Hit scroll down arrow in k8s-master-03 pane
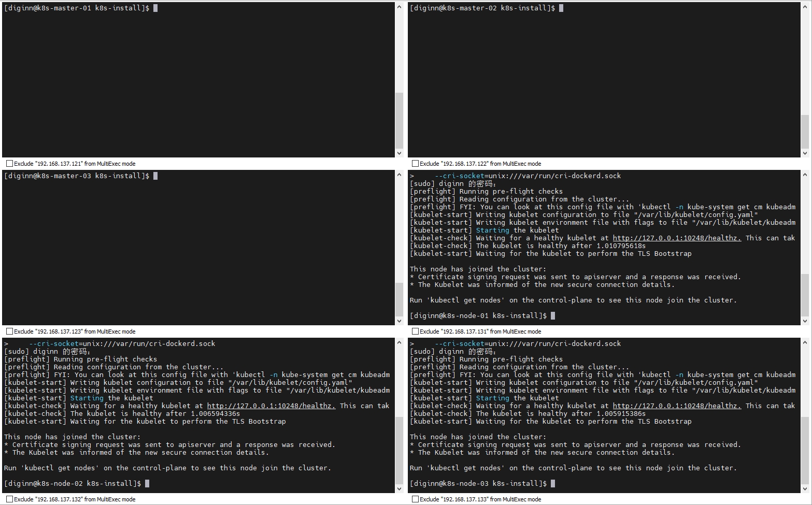The height and width of the screenshot is (505, 812). pos(399,321)
